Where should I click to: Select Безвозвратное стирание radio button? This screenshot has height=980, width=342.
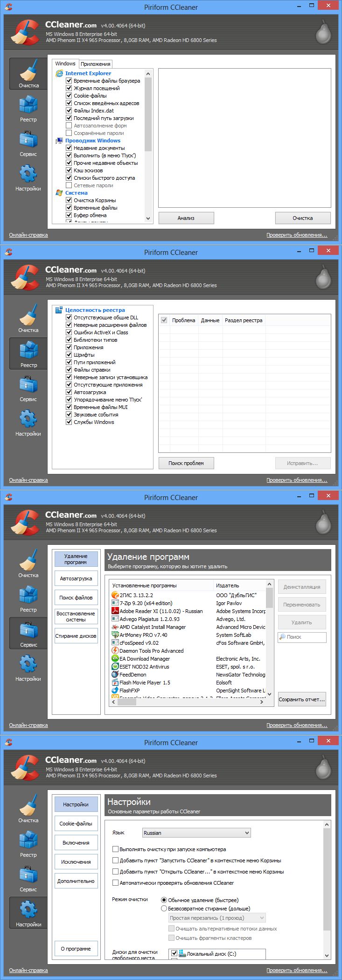point(164,909)
